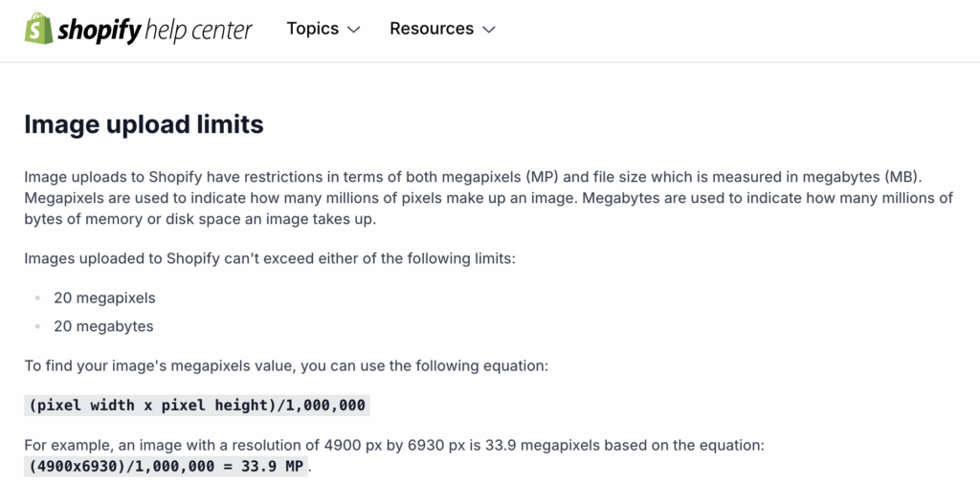Click the 'bytes of memory or disk space' line
This screenshot has height=486, width=980.
(x=200, y=220)
